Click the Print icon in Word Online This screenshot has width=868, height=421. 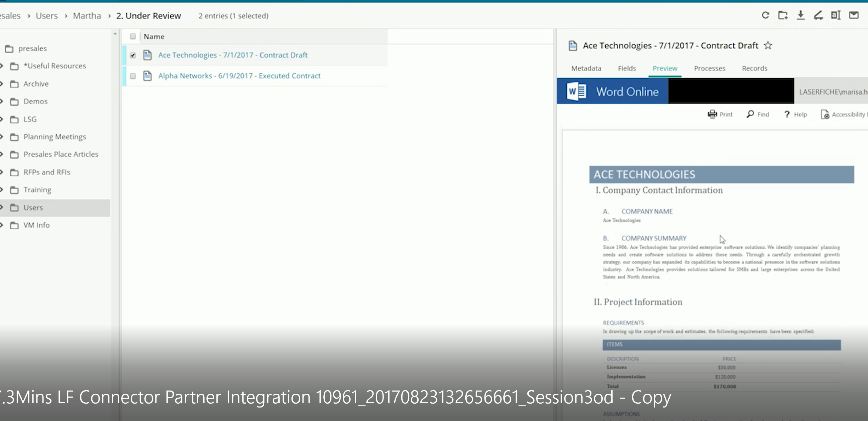coord(712,114)
